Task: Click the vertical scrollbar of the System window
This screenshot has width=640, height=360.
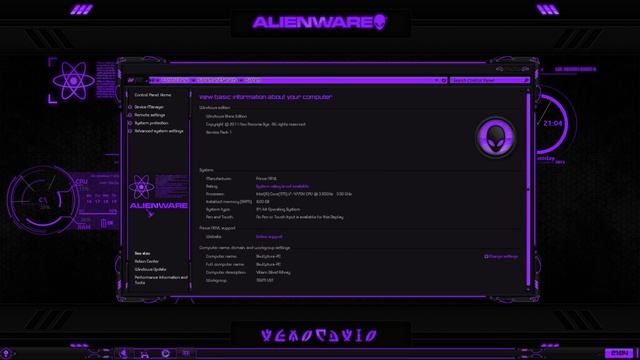Action: tap(528, 188)
